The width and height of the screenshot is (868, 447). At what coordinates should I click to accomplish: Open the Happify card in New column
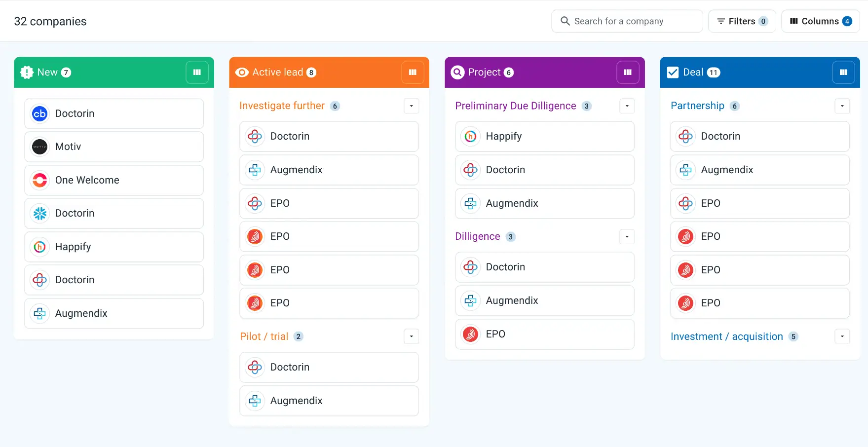tap(114, 247)
